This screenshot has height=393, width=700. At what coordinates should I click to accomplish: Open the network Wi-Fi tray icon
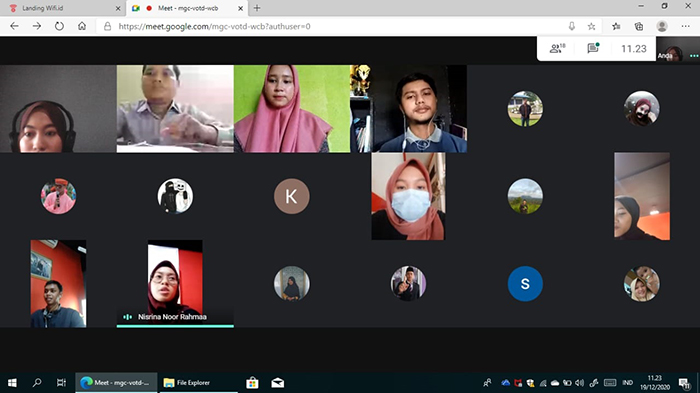click(x=543, y=383)
